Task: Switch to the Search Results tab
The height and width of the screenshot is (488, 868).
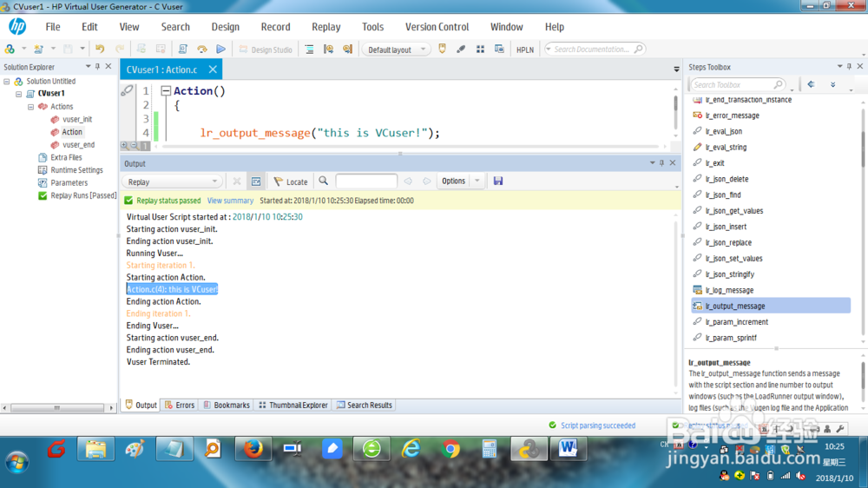Action: (x=365, y=405)
